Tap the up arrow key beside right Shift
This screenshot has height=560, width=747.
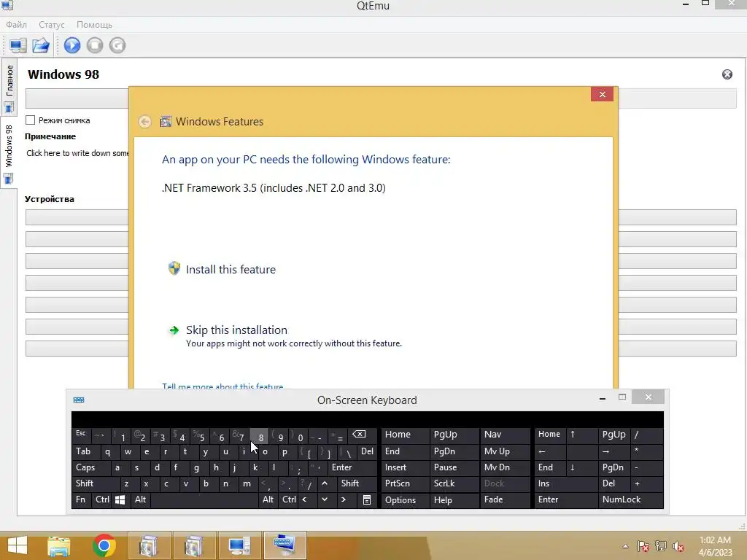coord(325,483)
